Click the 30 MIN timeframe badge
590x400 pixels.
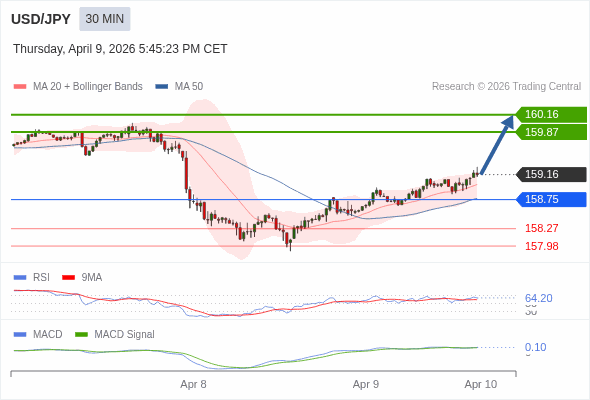105,19
